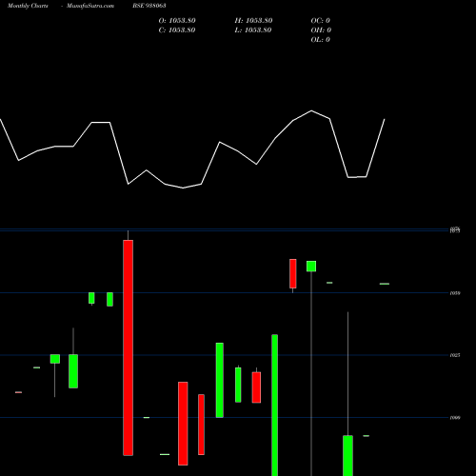This screenshot has width=476, height=476.
Task: Click the "MunafaSutra.com" site name
Action: tap(90, 6)
